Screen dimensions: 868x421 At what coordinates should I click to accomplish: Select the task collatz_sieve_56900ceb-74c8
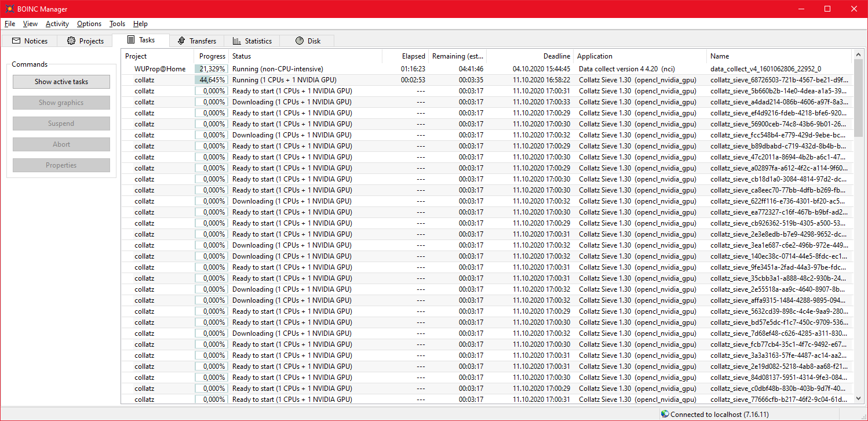pos(778,124)
